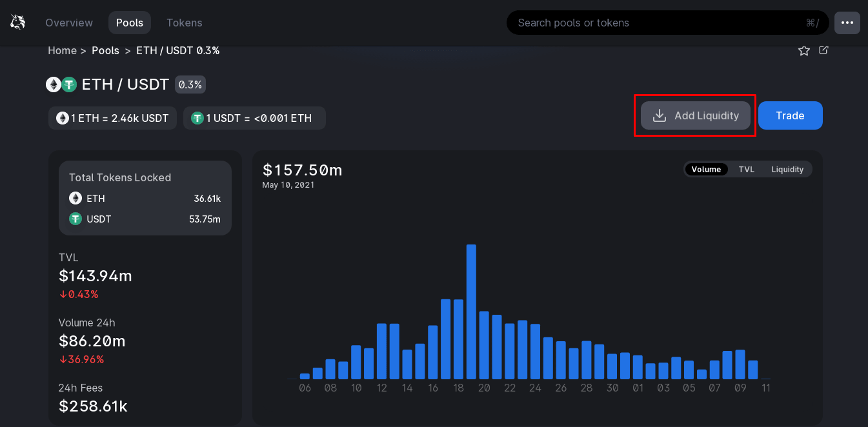Click the TVL change ↓0.43%
This screenshot has height=427, width=868.
click(79, 294)
